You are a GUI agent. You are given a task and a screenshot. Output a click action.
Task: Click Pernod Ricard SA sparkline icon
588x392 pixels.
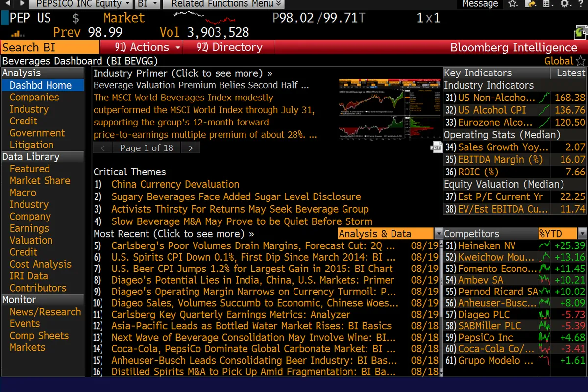coord(544,292)
